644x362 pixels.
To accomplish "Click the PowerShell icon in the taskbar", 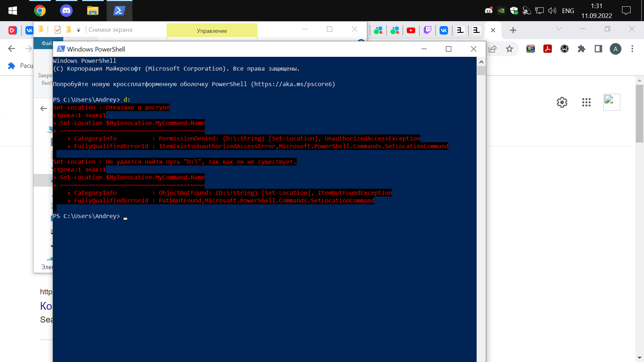I will click(119, 11).
